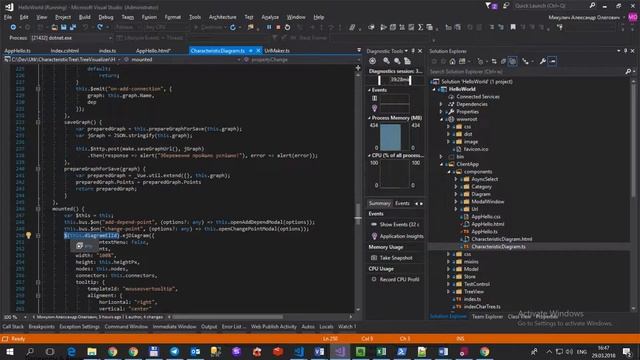Open Visual Studio Code from the taskbar
640x360 pixels.
298,351
